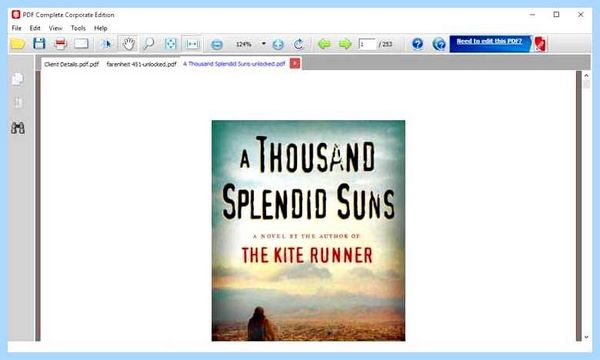Go to next page with right green arrow

pyautogui.click(x=345, y=44)
